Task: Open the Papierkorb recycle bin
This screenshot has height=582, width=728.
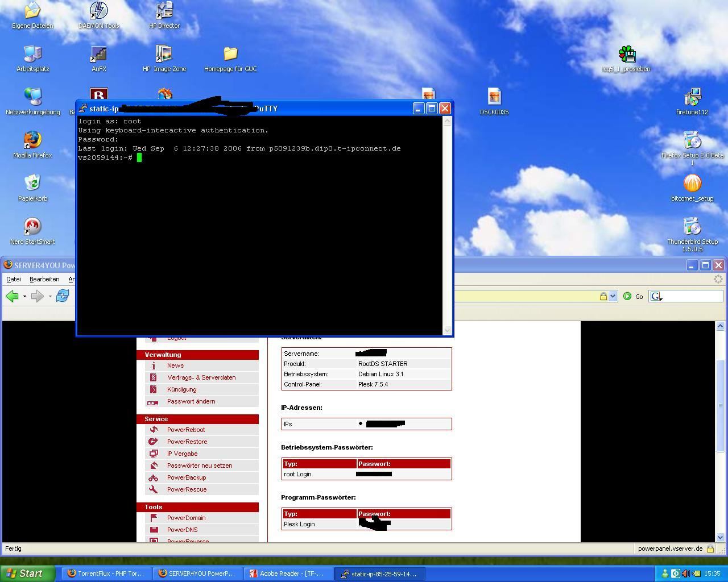Action: click(x=32, y=188)
